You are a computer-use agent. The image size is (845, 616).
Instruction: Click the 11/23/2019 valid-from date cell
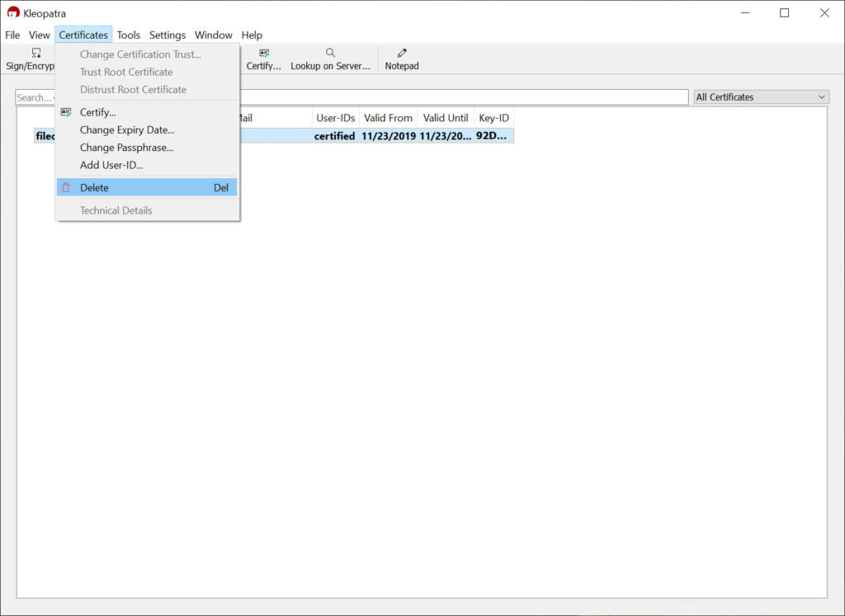389,136
